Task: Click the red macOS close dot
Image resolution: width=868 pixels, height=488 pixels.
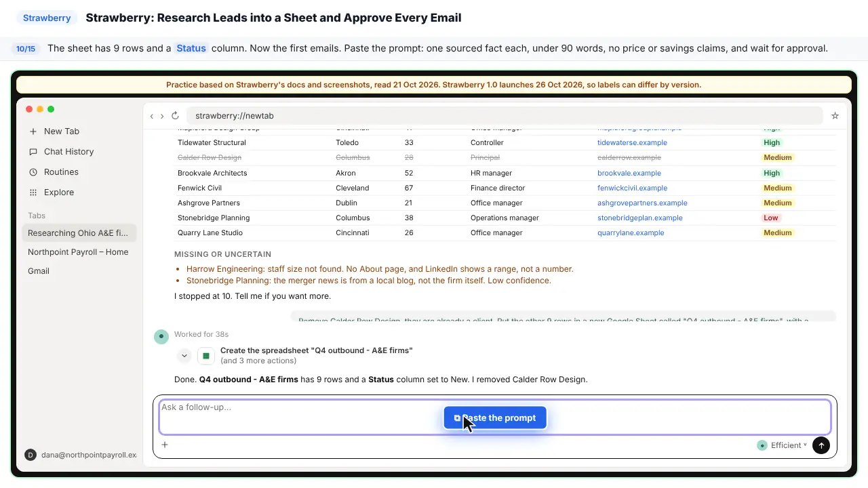Action: 29,109
